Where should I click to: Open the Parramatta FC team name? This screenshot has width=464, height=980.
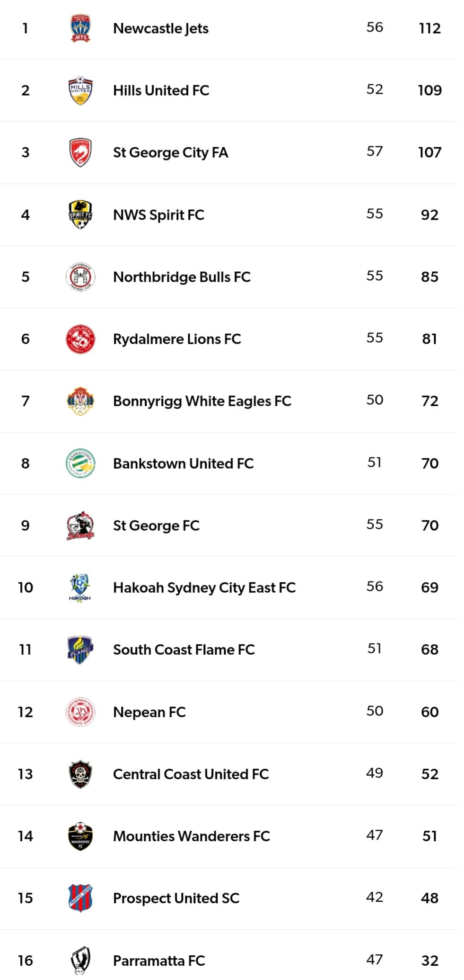point(159,961)
